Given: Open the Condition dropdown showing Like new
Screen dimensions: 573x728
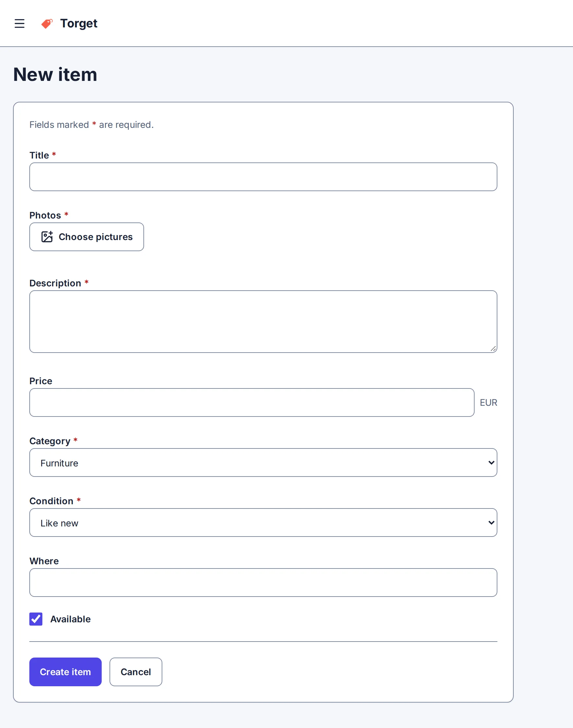Looking at the screenshot, I should (263, 523).
